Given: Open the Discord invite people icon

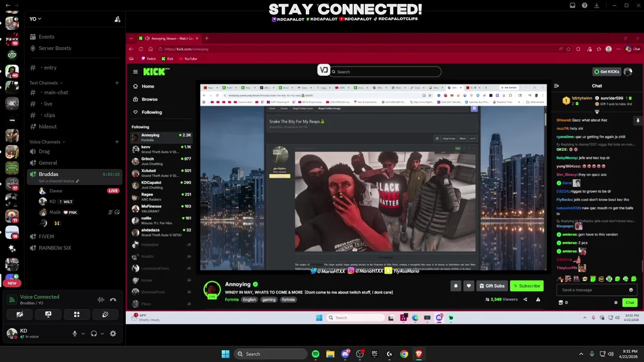Looking at the screenshot, I should [x=117, y=19].
